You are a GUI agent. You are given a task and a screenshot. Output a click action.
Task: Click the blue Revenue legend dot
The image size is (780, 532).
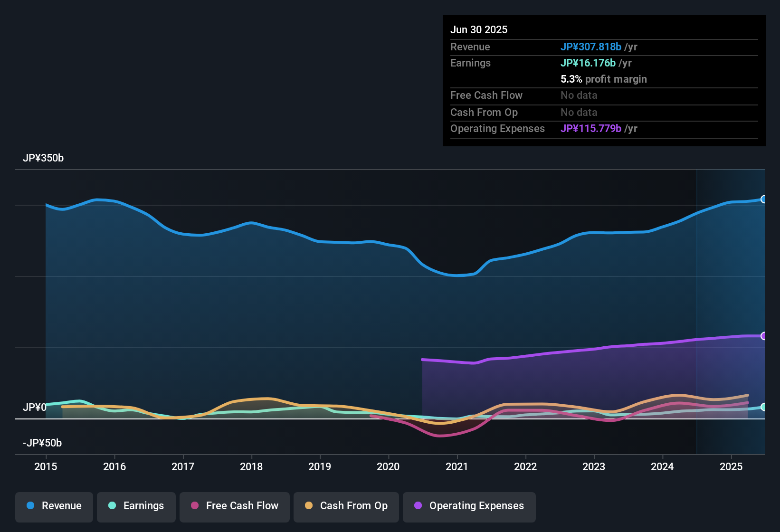(x=30, y=506)
